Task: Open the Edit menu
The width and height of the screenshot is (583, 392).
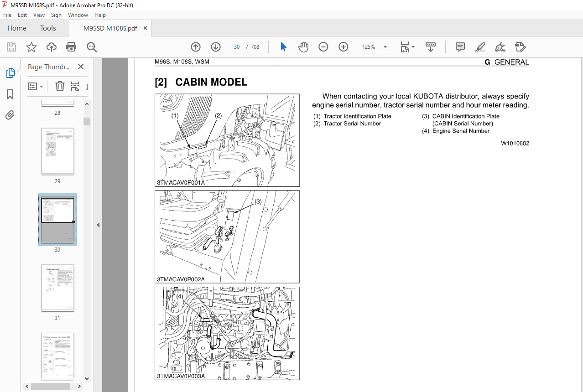Action: (x=22, y=15)
